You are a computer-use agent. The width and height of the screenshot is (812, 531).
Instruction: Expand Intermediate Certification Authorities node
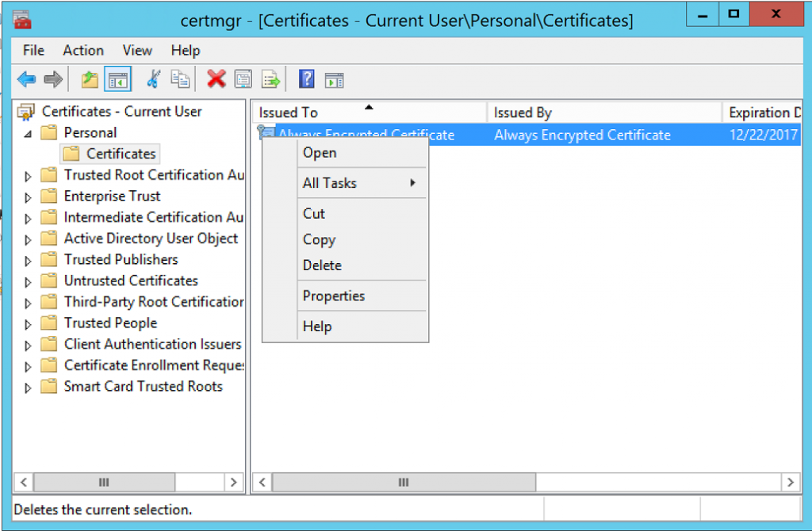point(28,219)
